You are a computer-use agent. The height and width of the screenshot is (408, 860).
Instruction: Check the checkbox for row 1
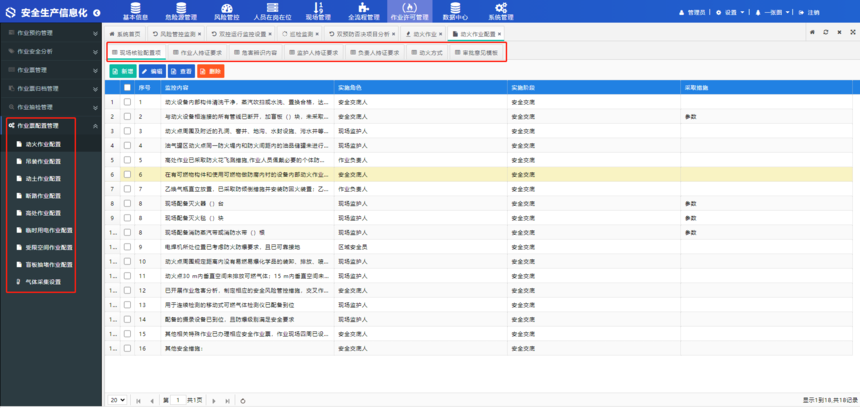click(127, 101)
